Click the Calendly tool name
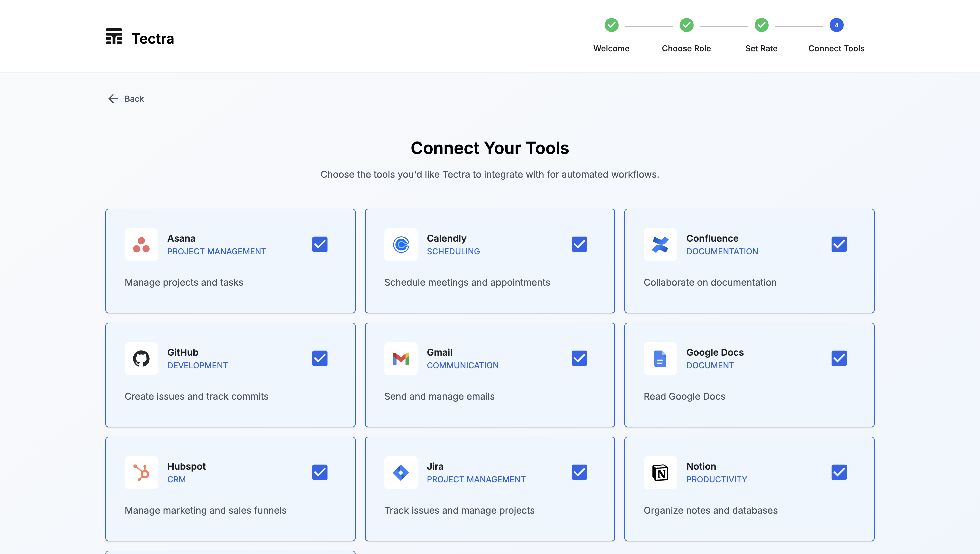The image size is (980, 554). 447,238
